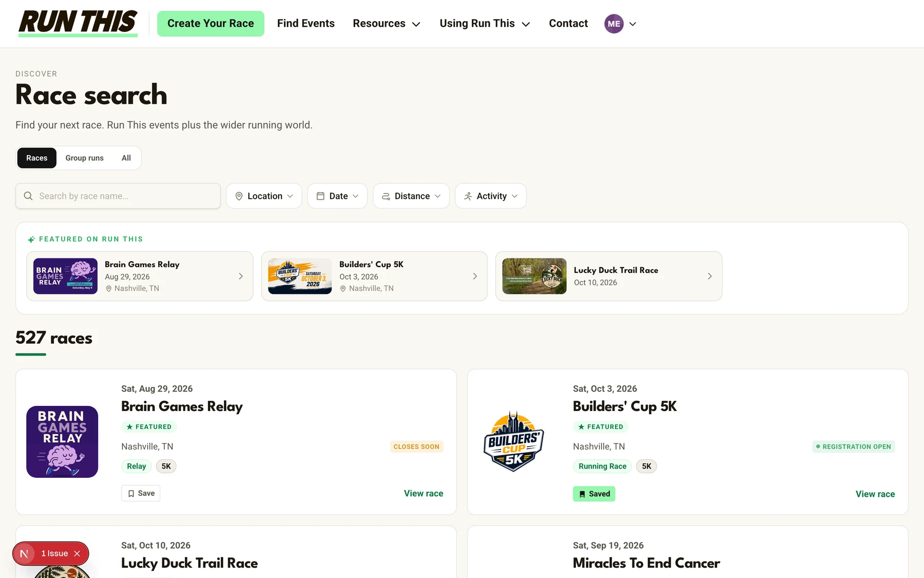Open the Resources menu
The height and width of the screenshot is (578, 924).
(x=387, y=24)
